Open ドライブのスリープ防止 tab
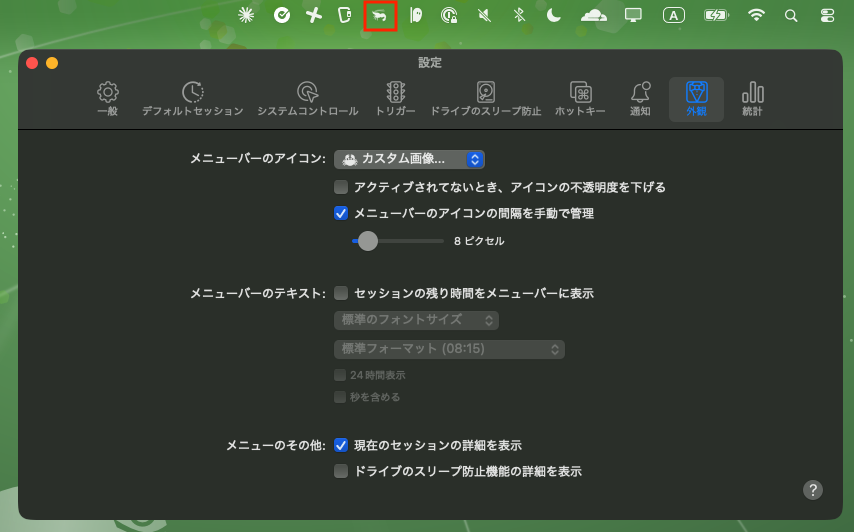 pyautogui.click(x=486, y=99)
